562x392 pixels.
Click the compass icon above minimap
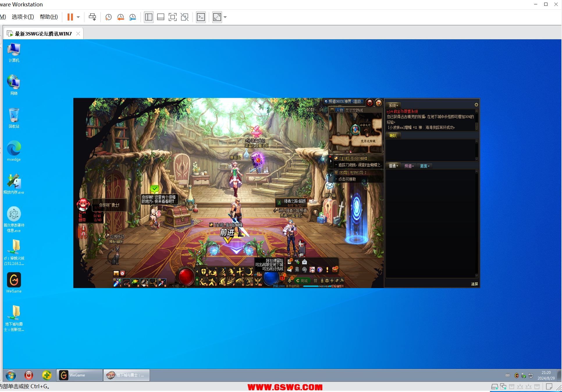pyautogui.click(x=378, y=102)
